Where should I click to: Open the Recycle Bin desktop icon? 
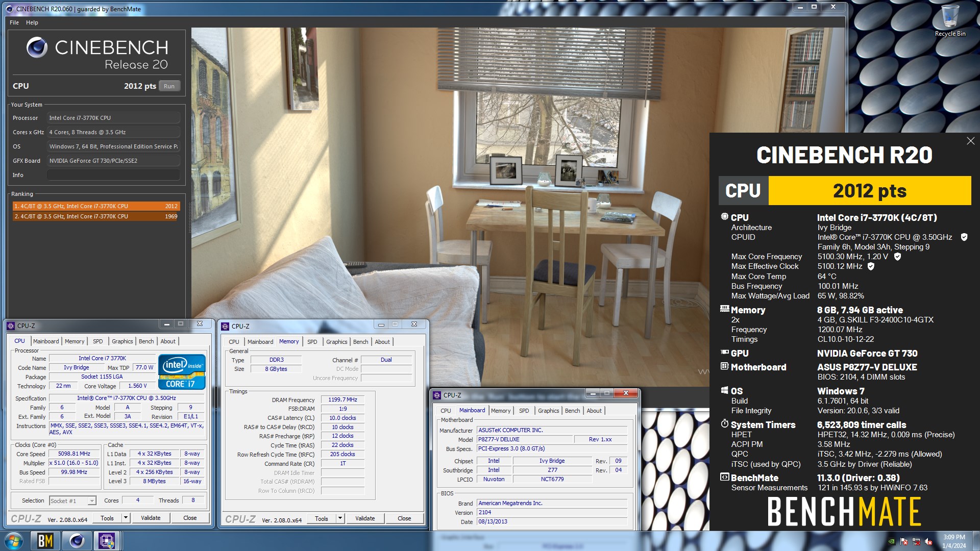[950, 20]
